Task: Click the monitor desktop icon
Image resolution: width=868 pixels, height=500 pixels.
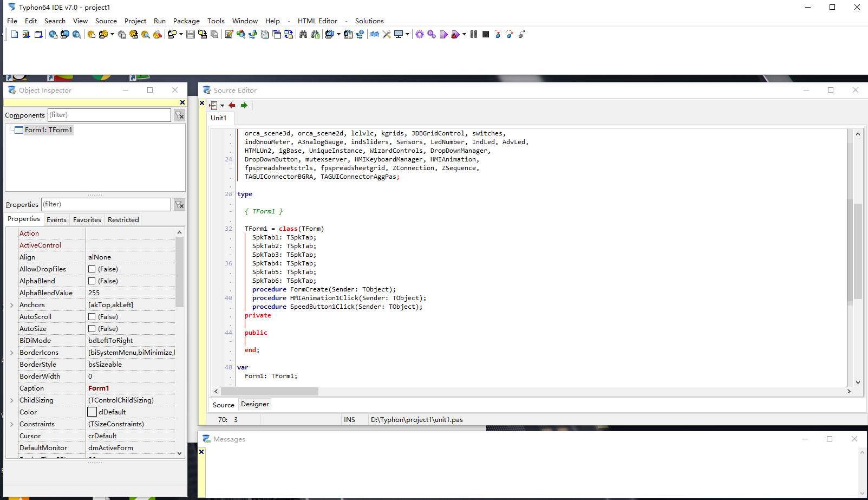Action: pos(399,34)
